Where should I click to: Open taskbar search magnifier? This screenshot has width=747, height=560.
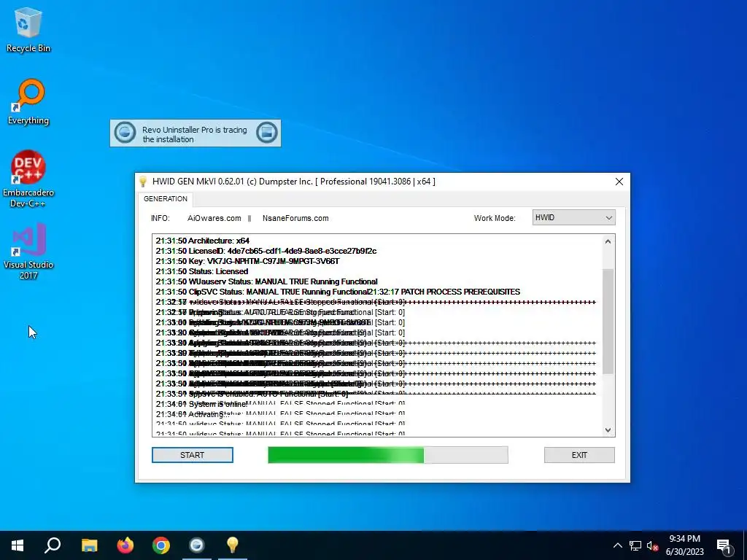53,545
